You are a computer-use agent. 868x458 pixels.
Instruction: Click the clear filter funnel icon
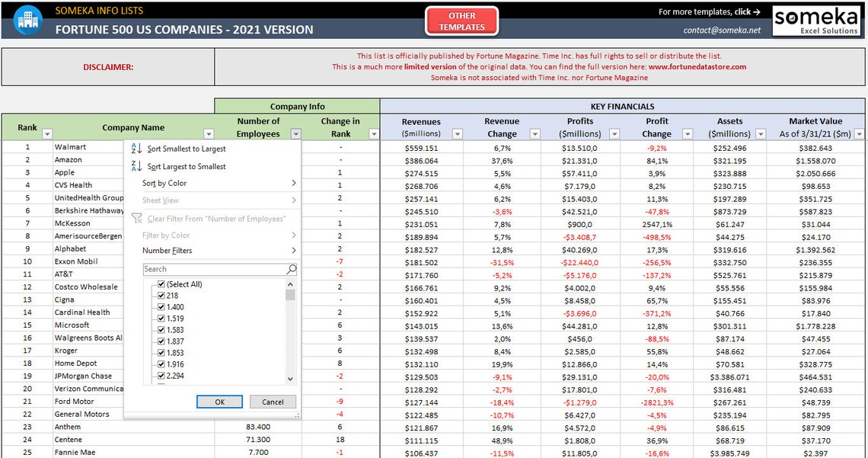pos(136,218)
